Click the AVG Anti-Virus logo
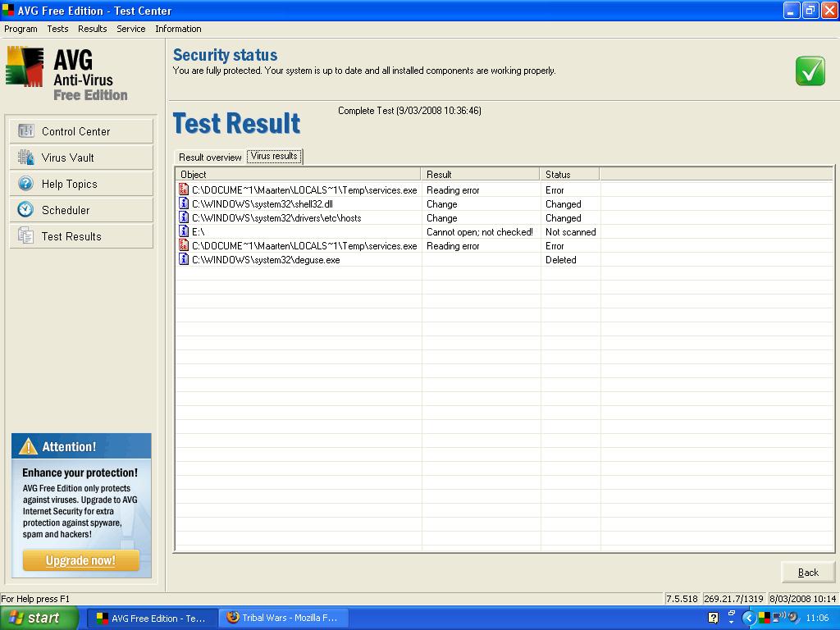Viewport: 840px width, 630px height. 67,74
